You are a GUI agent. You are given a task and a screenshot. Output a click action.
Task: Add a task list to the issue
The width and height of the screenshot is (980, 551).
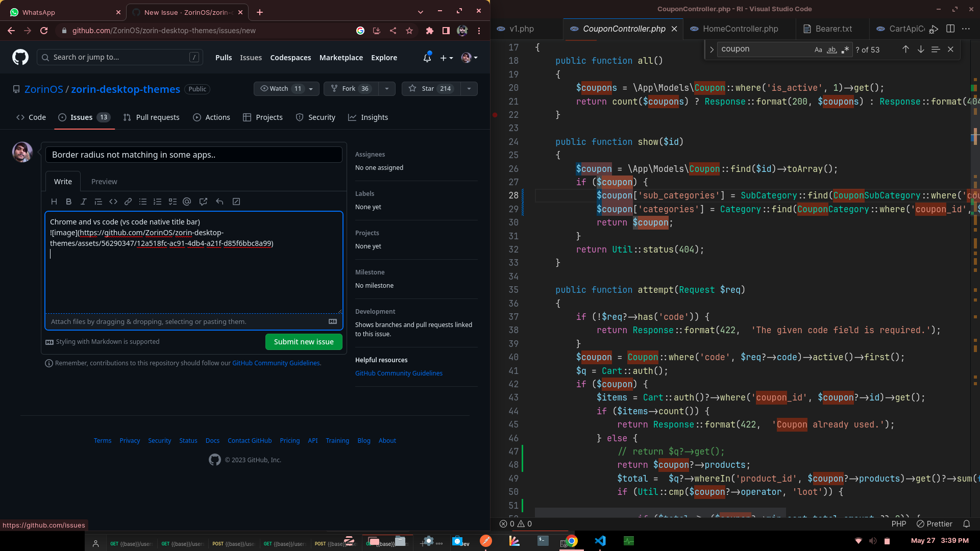click(173, 202)
